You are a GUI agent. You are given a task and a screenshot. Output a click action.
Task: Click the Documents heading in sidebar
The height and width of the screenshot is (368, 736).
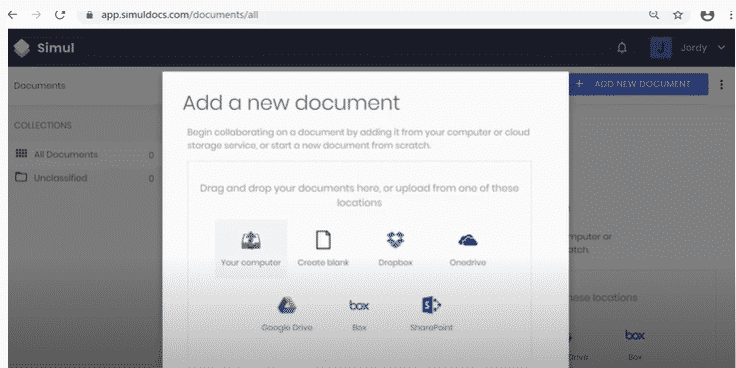39,86
